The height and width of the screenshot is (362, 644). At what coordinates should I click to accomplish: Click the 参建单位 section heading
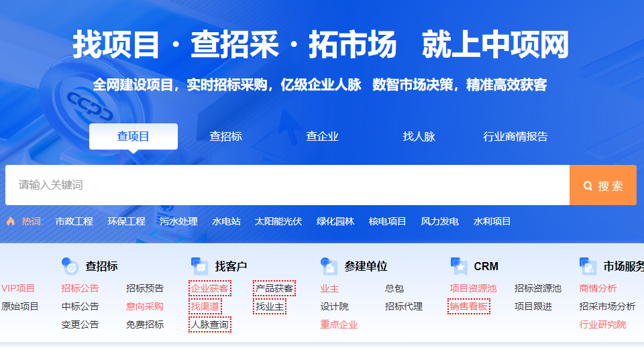[366, 266]
